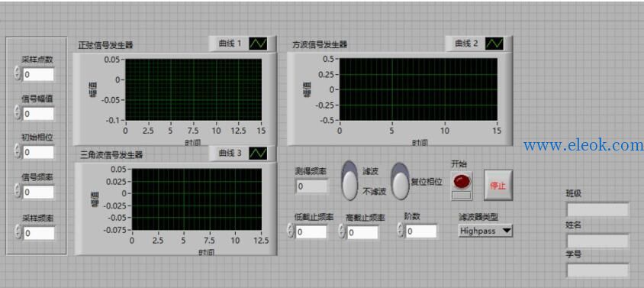Screen dimensions: 644x288
Task: Click the 曲线 1 legend label
Action: (x=230, y=44)
